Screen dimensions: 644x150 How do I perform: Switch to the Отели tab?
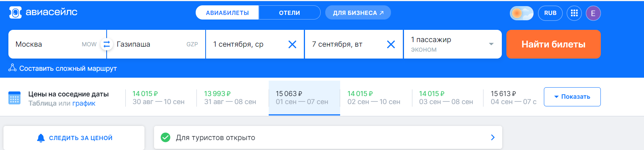click(x=289, y=13)
